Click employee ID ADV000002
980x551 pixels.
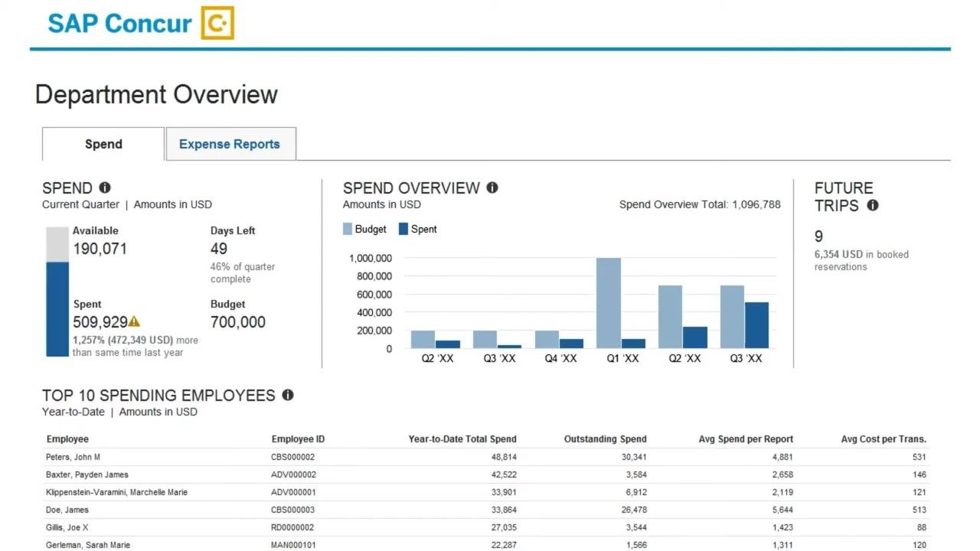point(294,474)
